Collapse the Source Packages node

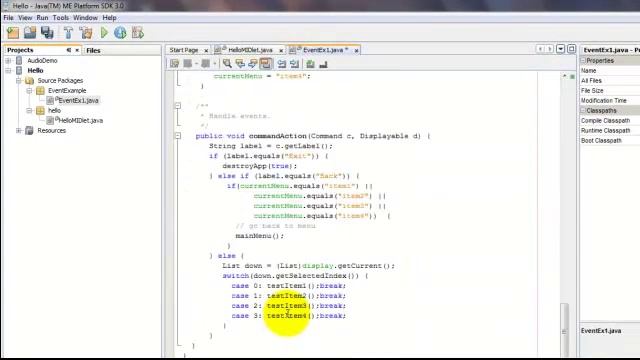coord(19,80)
